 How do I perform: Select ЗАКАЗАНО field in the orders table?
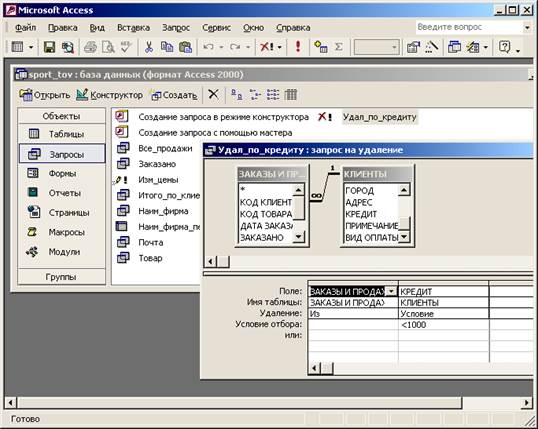(262, 237)
